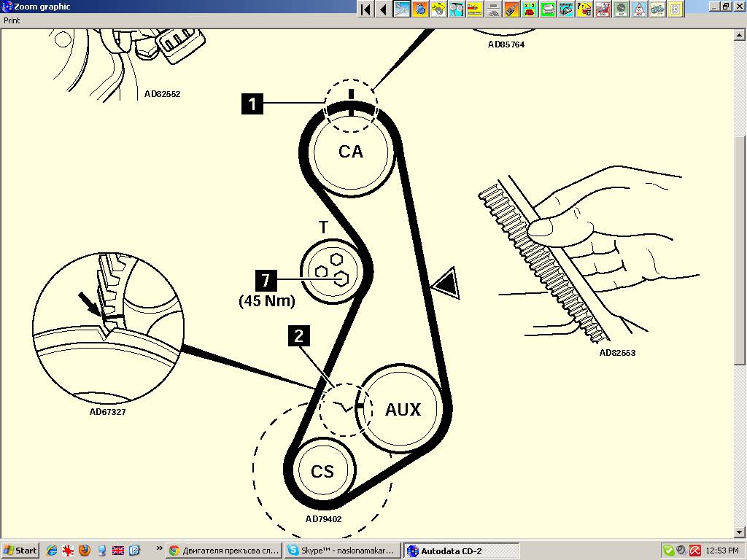
Task: Click the ABS warning triangle toolbar icon
Action: (639, 9)
